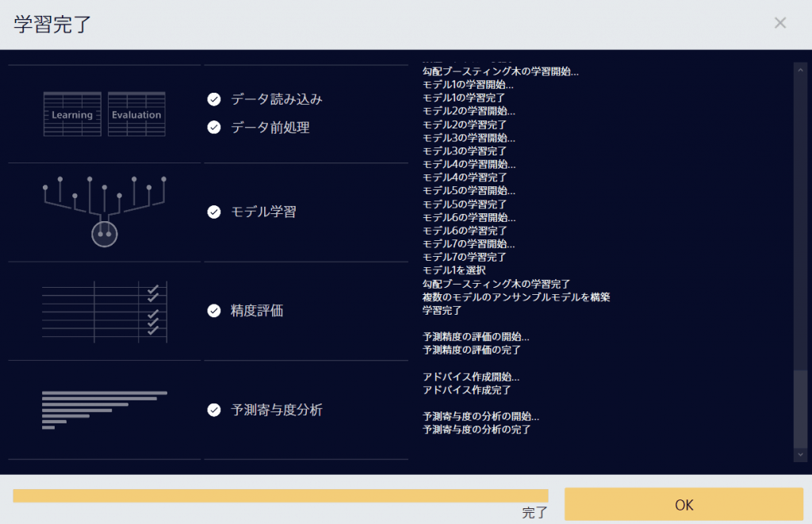Click the prediction contribution bar chart icon
This screenshot has height=524, width=812.
[104, 410]
